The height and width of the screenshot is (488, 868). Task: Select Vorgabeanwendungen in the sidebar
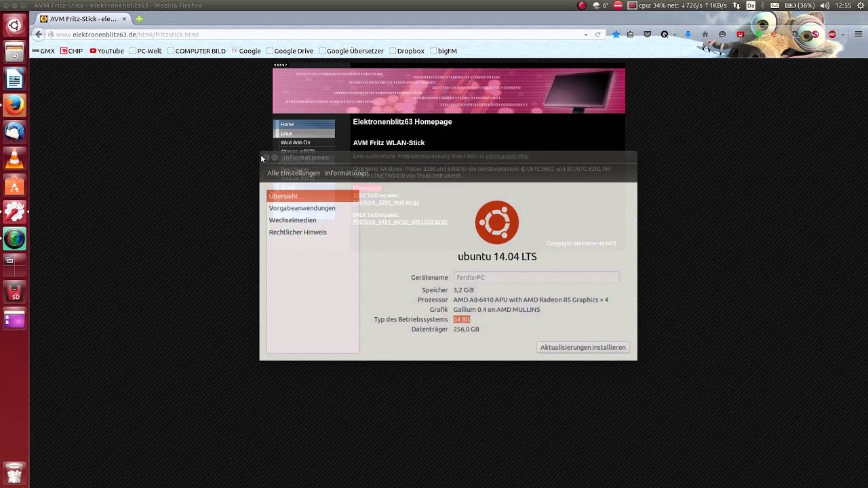tap(313, 208)
